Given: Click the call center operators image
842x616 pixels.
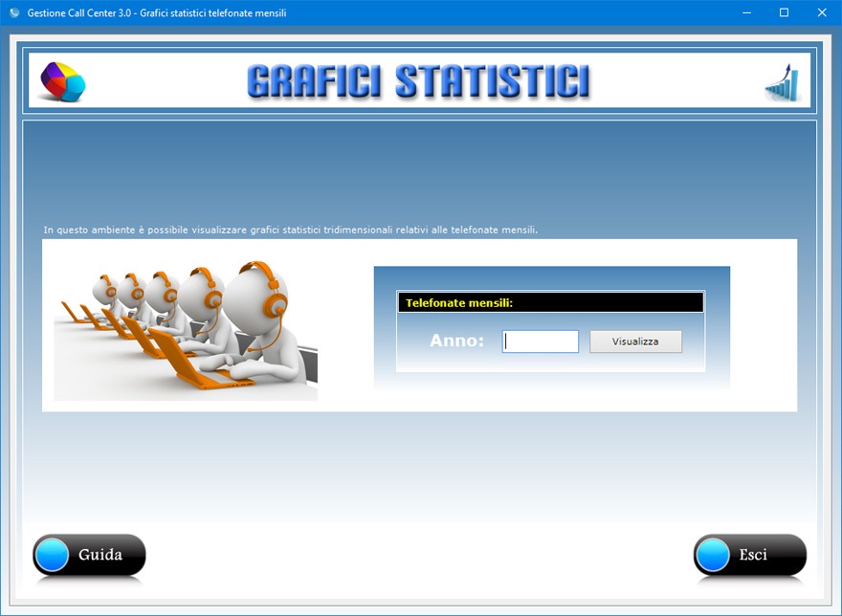Looking at the screenshot, I should (186, 329).
